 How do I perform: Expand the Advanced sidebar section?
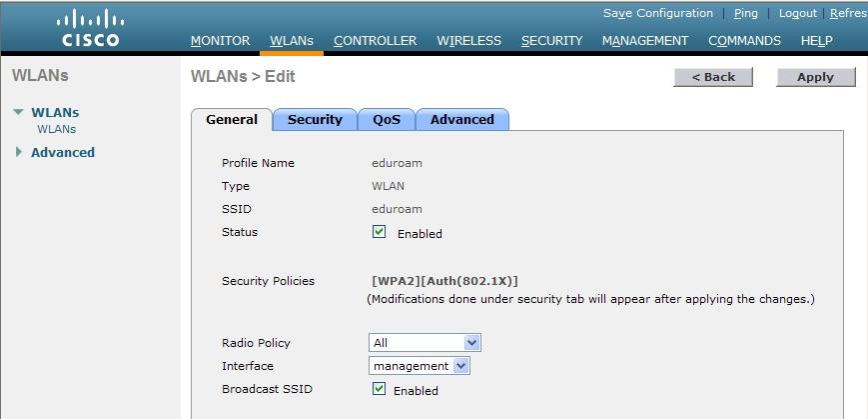[x=19, y=152]
